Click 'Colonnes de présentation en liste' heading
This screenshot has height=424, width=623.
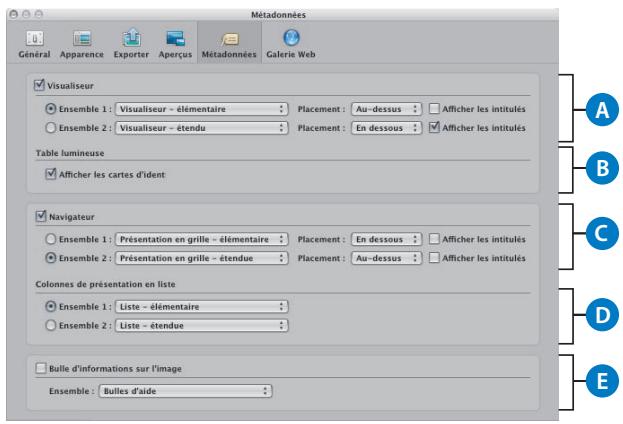point(105,284)
